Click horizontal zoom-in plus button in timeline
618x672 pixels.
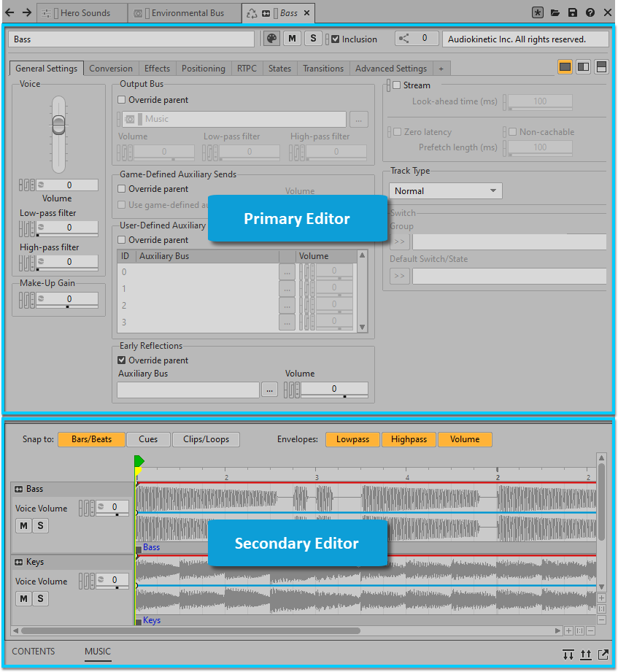pyautogui.click(x=568, y=630)
